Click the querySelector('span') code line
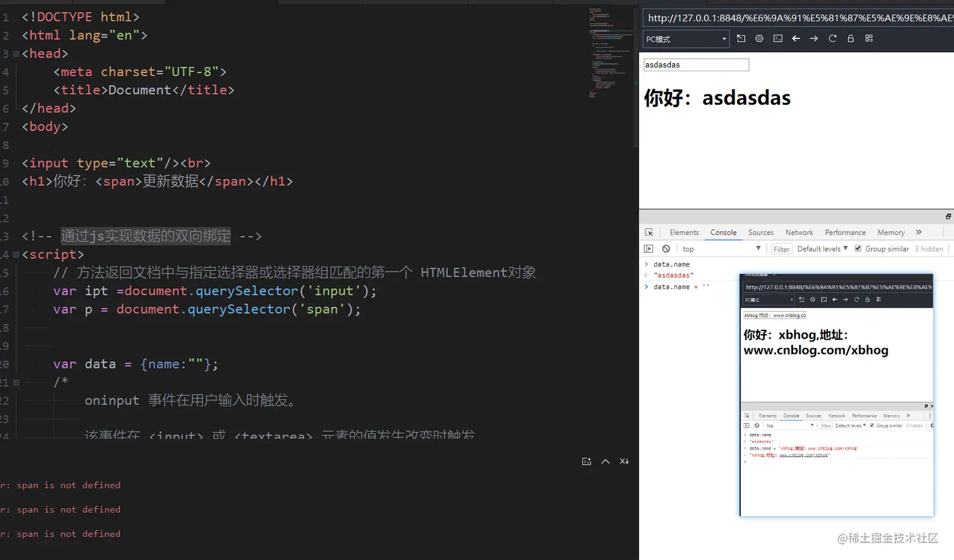Image resolution: width=954 pixels, height=560 pixels. coord(207,310)
